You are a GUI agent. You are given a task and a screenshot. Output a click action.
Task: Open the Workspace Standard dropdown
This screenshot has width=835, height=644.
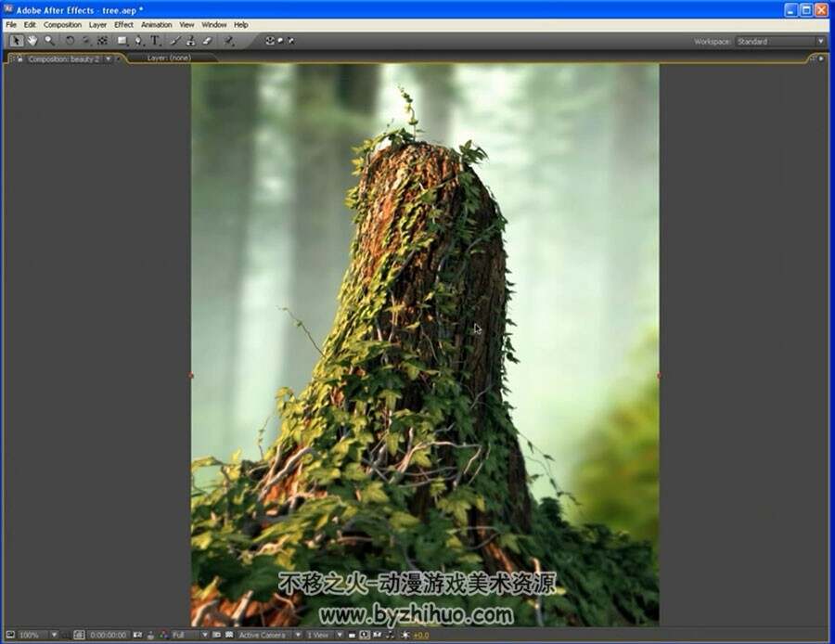coord(780,41)
